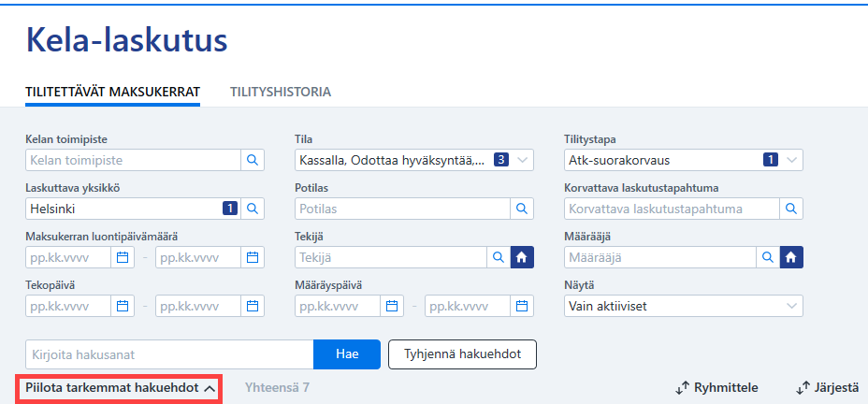Viewport: 868px width, 404px height.
Task: Click the Ryhmittele button
Action: 716,388
